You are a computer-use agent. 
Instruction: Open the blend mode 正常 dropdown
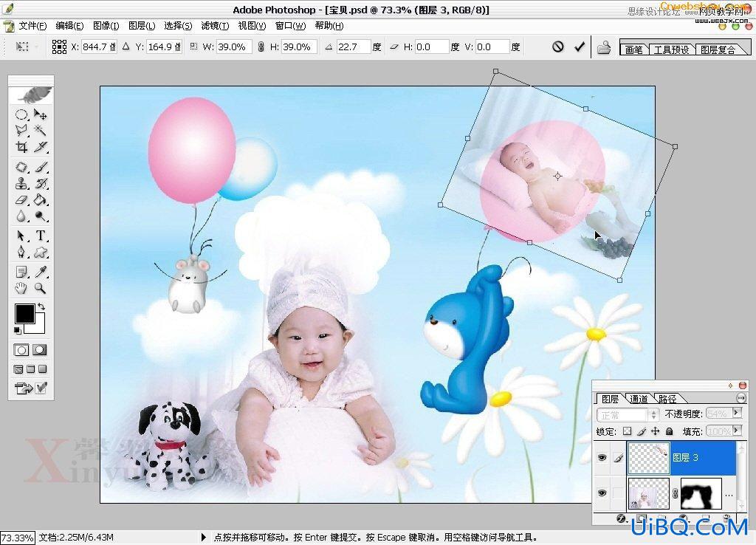click(x=628, y=415)
